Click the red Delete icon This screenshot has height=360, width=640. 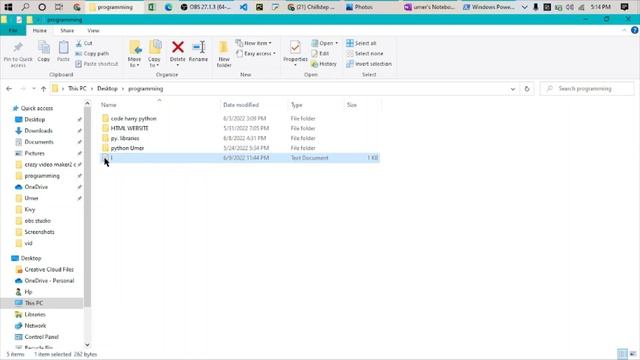pos(178,47)
